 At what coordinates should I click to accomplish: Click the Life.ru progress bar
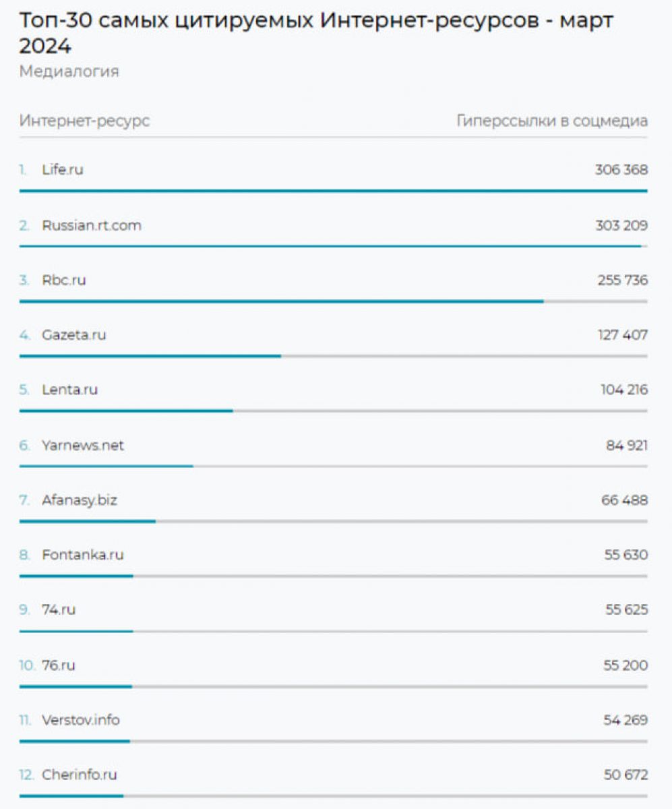point(334,191)
